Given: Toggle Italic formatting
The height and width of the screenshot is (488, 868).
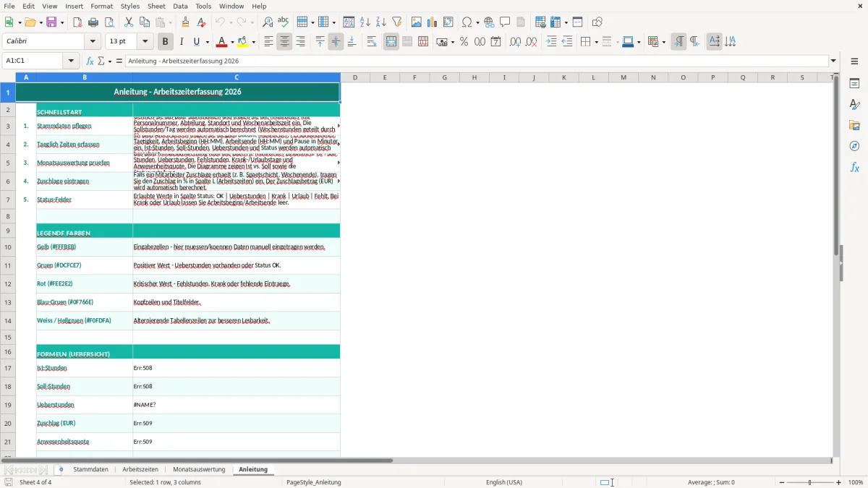Looking at the screenshot, I should [181, 42].
